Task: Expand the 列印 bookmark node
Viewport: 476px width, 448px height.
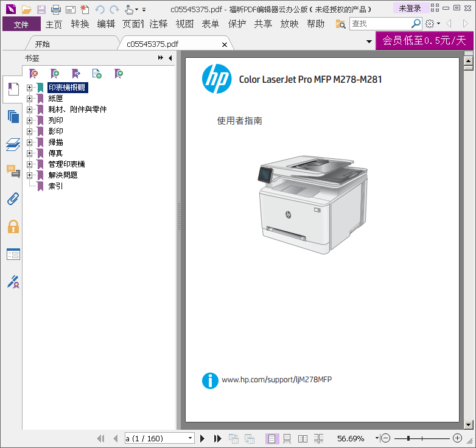Action: pyautogui.click(x=29, y=121)
